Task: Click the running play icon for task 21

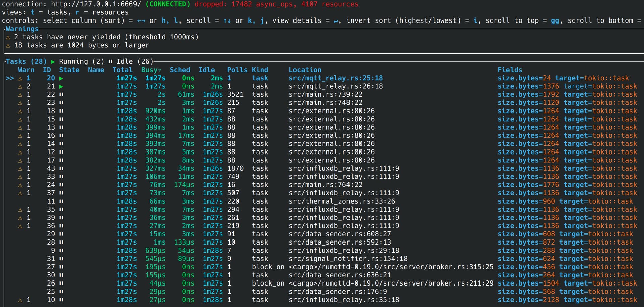Action: [61, 86]
